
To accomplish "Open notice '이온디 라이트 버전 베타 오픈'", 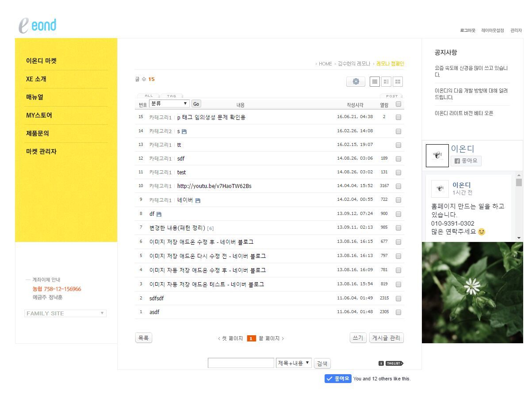I will tap(464, 113).
